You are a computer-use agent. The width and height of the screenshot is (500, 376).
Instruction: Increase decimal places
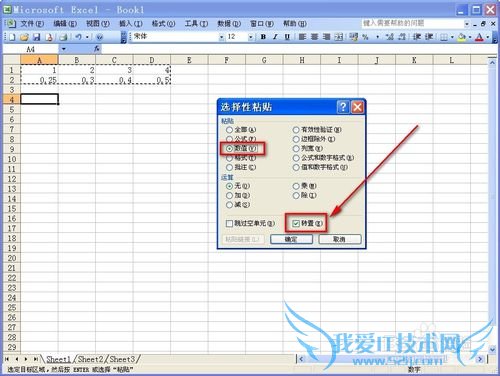pos(389,37)
